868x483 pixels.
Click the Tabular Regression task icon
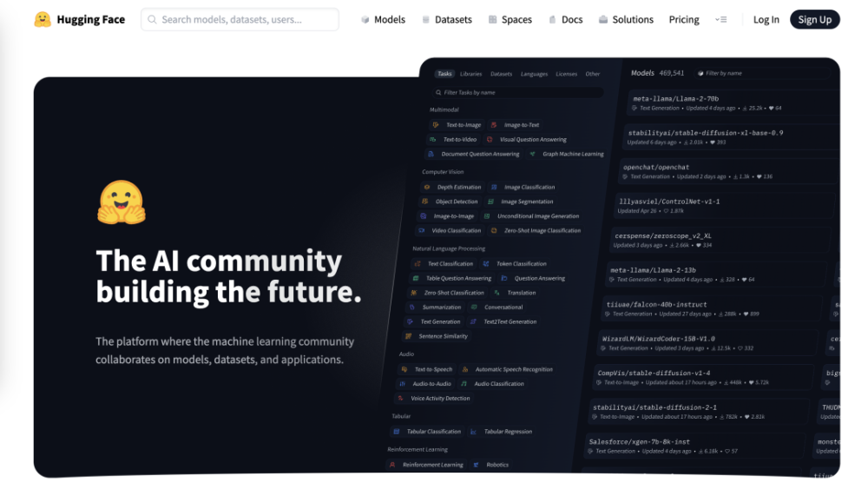pyautogui.click(x=473, y=432)
